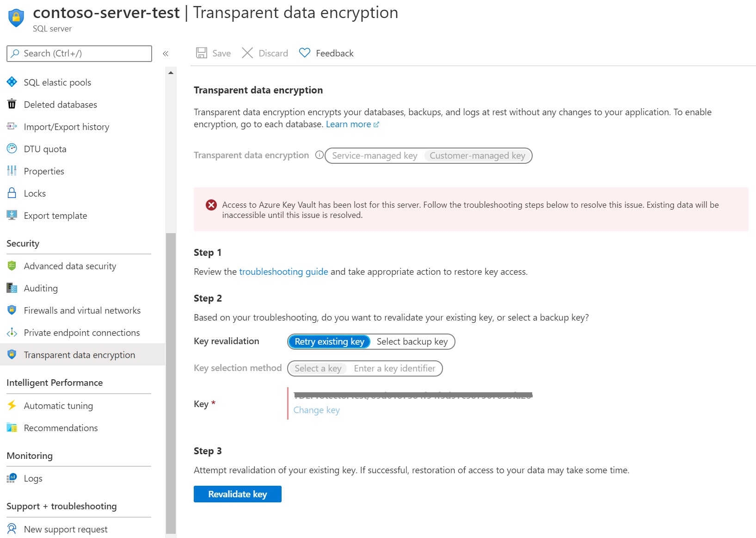
Task: Click the Revalidate key button
Action: [x=237, y=494]
